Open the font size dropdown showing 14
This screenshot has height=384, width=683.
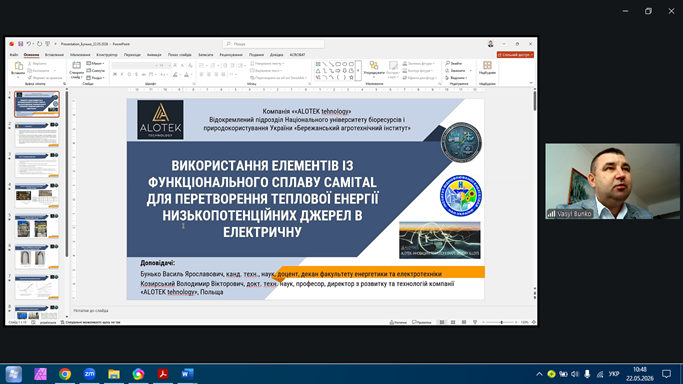164,65
